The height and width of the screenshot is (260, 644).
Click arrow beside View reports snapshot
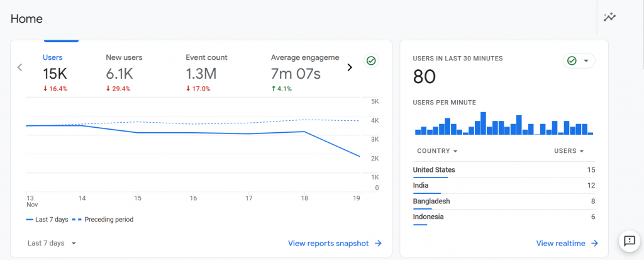click(x=378, y=243)
